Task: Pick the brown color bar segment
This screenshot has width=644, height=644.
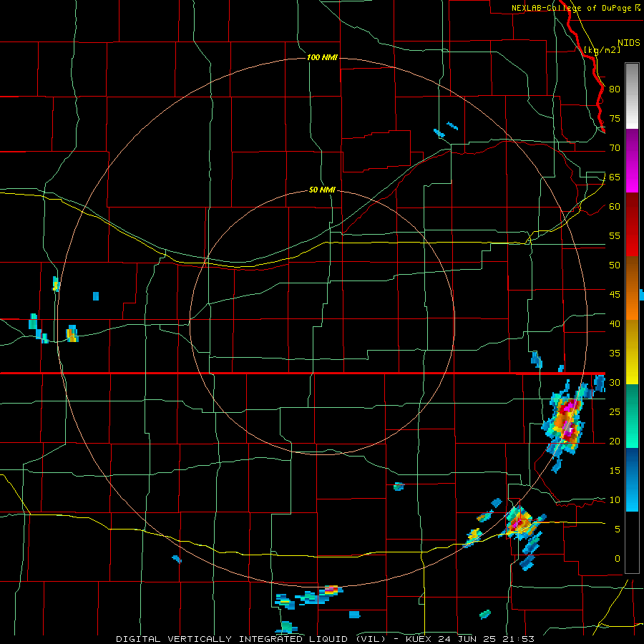Action: coord(632,273)
